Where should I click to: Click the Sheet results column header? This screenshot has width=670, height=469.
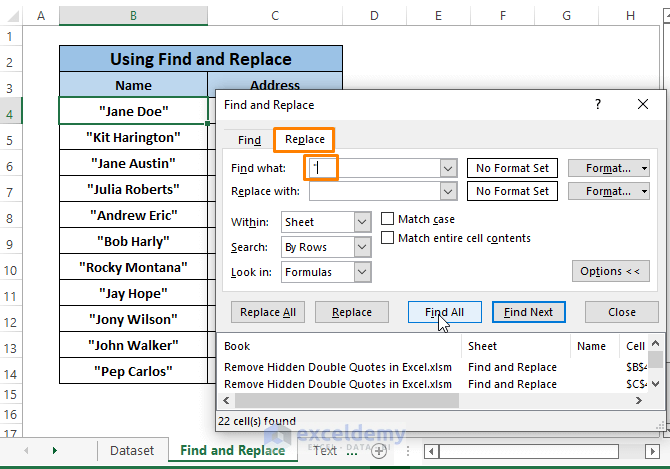point(516,346)
